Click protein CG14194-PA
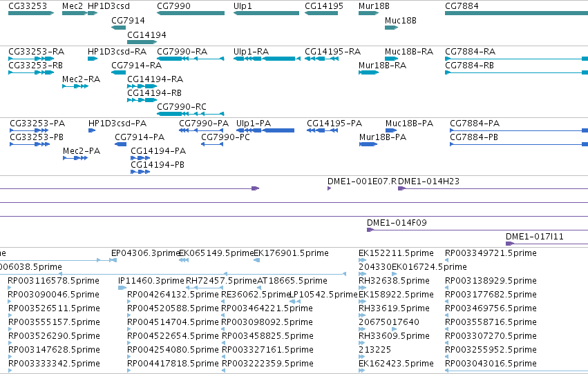The image size is (588, 374). [158, 151]
